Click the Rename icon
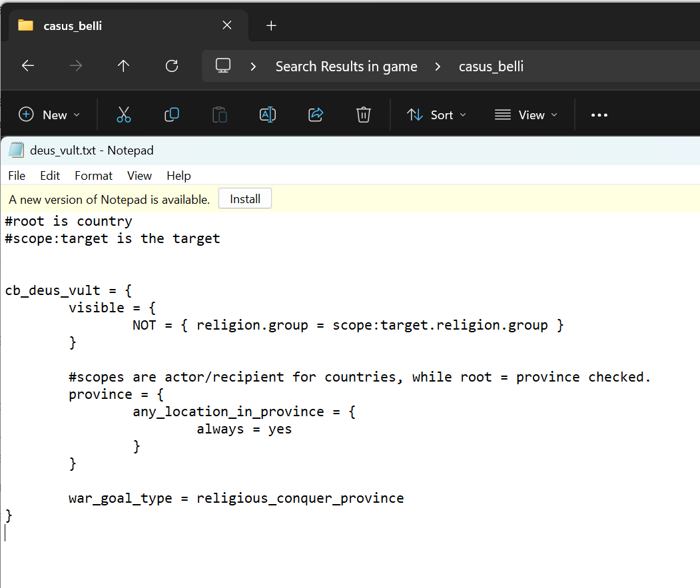The width and height of the screenshot is (700, 588). 268,115
